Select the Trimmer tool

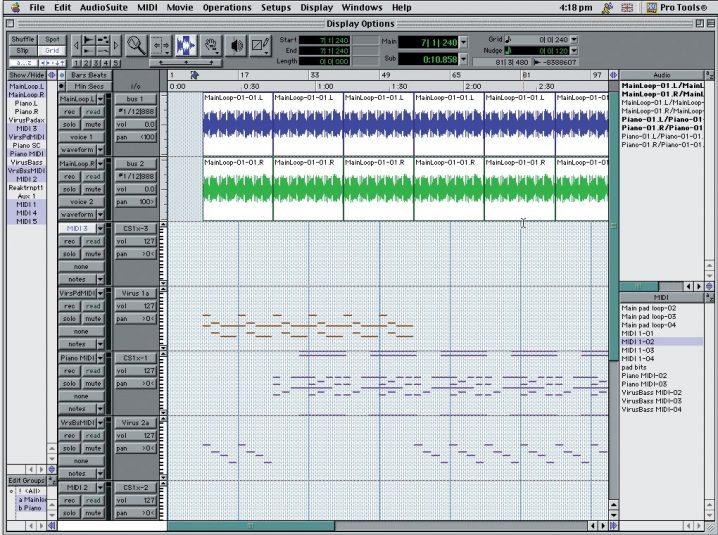160,45
